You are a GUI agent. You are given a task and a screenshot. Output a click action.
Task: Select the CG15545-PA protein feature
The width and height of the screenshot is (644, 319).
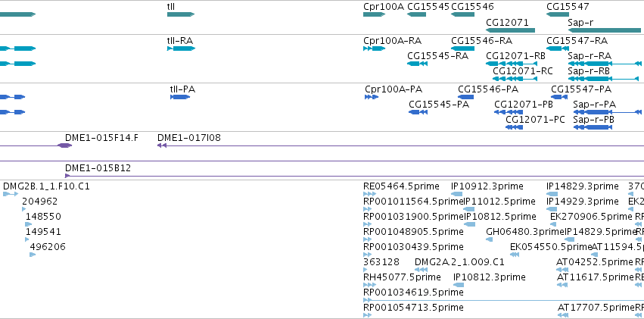click(x=418, y=112)
